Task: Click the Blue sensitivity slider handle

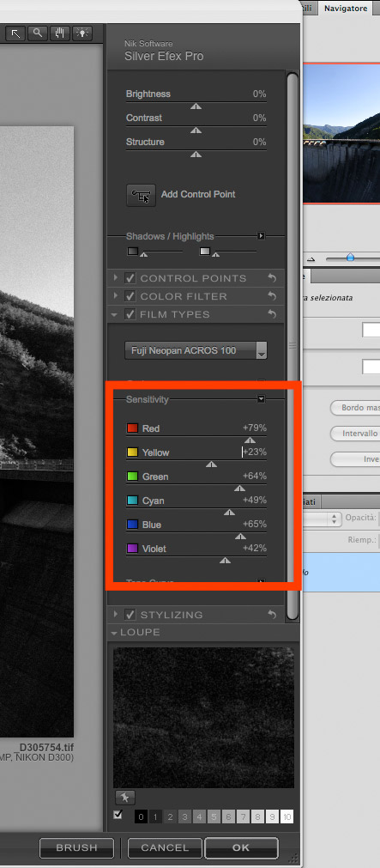Action: pos(241,537)
